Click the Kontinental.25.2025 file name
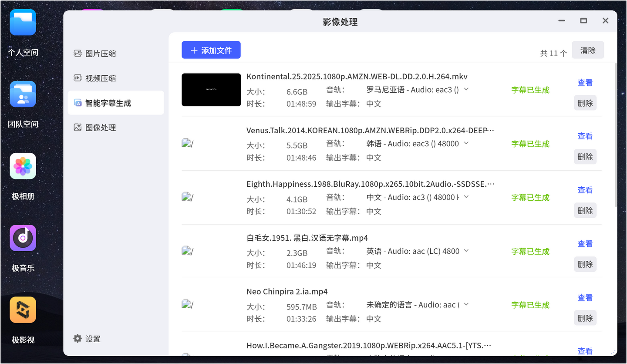The height and width of the screenshot is (364, 627). (x=357, y=77)
